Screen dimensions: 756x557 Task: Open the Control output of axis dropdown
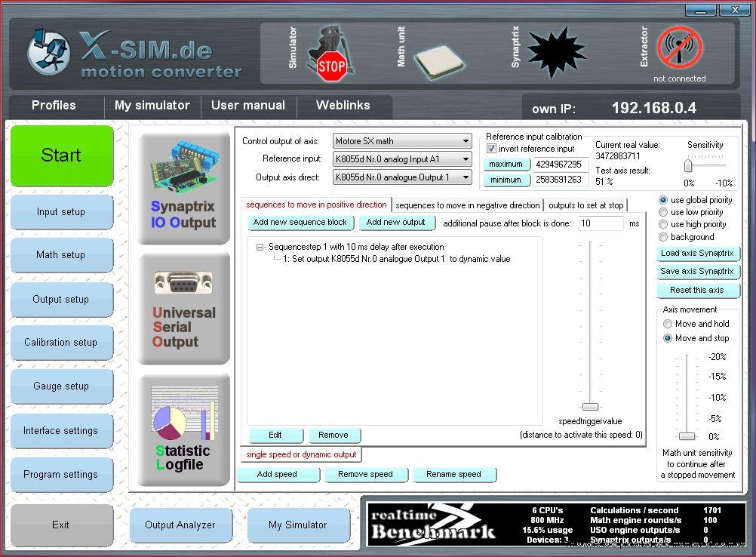[x=402, y=141]
